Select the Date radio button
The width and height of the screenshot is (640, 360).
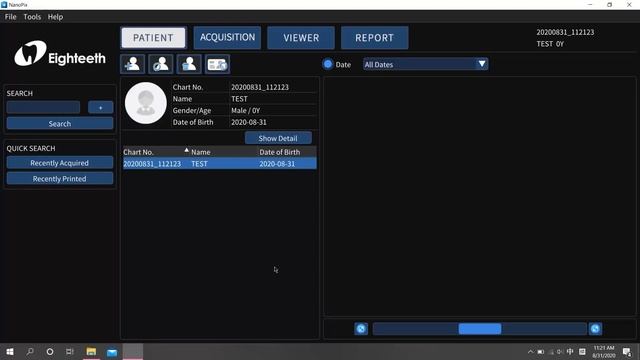pos(328,64)
